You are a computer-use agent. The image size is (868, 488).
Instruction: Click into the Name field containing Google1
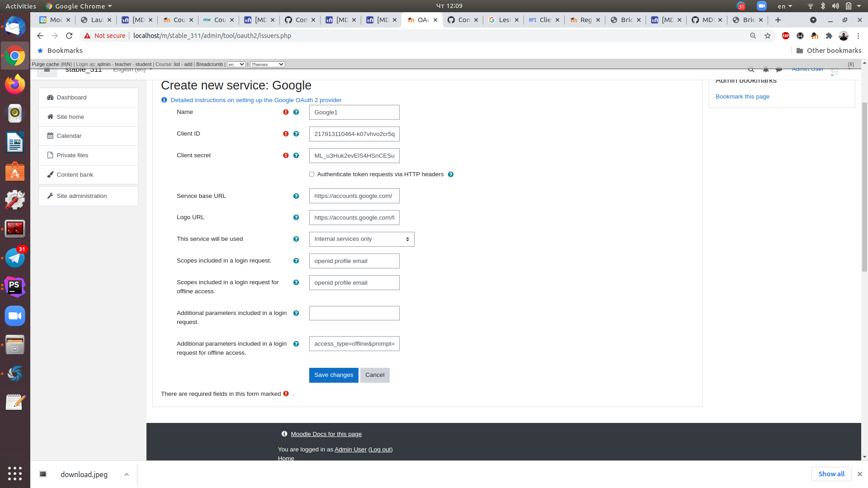pyautogui.click(x=354, y=113)
